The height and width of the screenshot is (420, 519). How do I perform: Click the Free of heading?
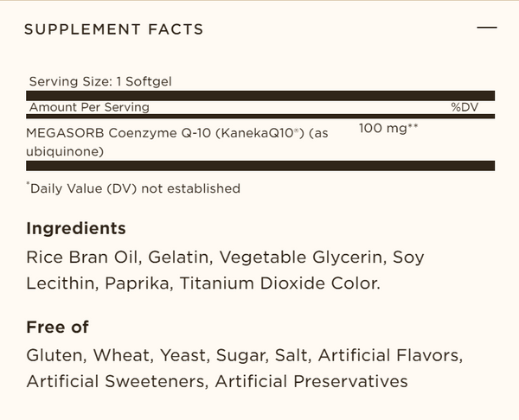[x=58, y=328]
